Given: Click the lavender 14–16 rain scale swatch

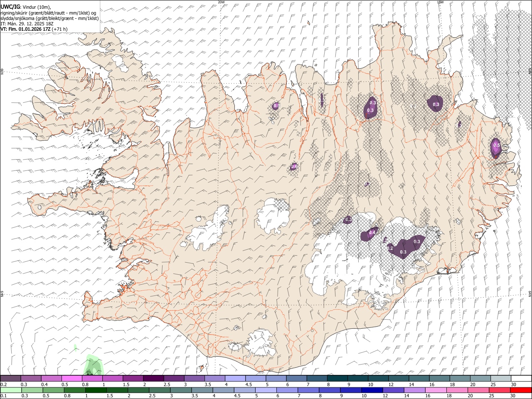Looking at the screenshot, I should tap(414, 390).
